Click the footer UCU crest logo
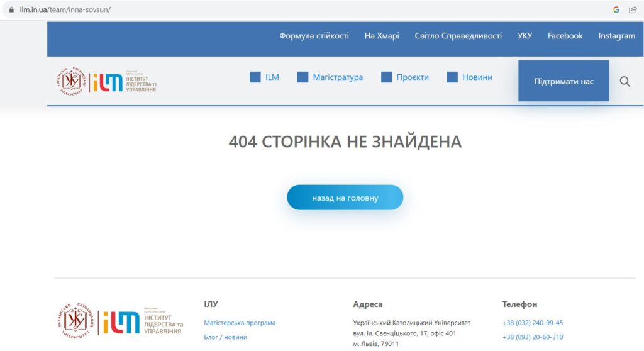 click(76, 321)
